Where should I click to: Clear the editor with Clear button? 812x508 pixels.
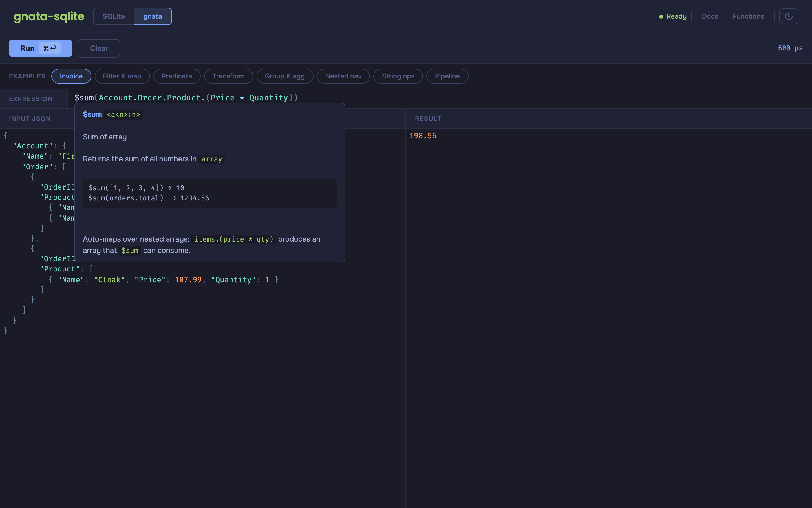point(99,48)
